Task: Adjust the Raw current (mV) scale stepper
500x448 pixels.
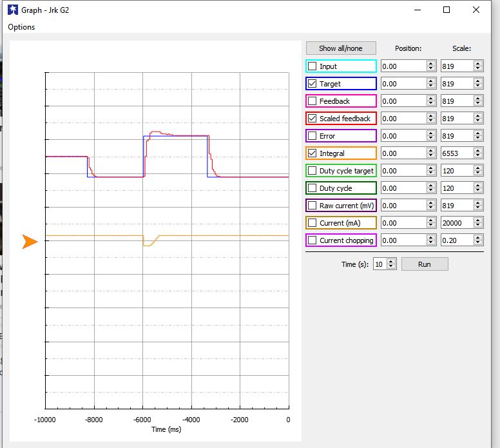Action: tap(477, 205)
